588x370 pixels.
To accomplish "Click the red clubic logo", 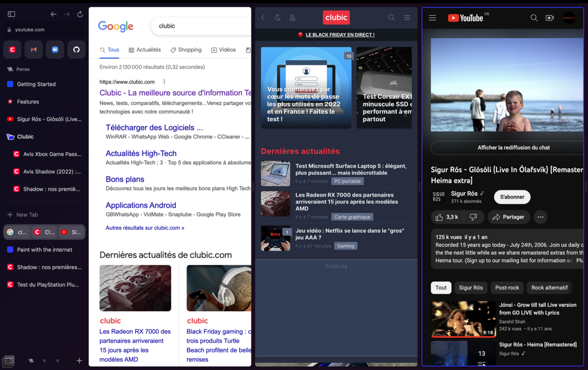I will 336,17.
